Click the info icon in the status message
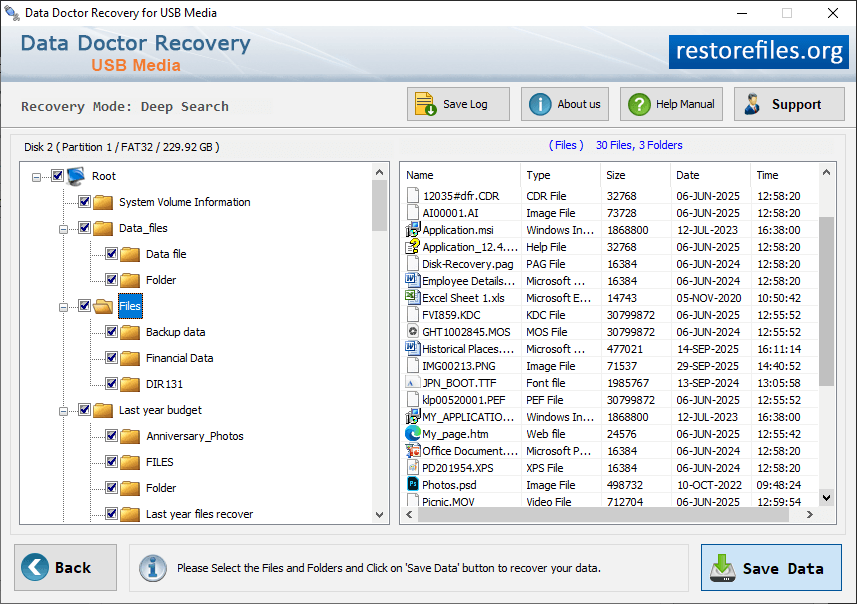Viewport: 857px width, 604px height. [x=152, y=568]
